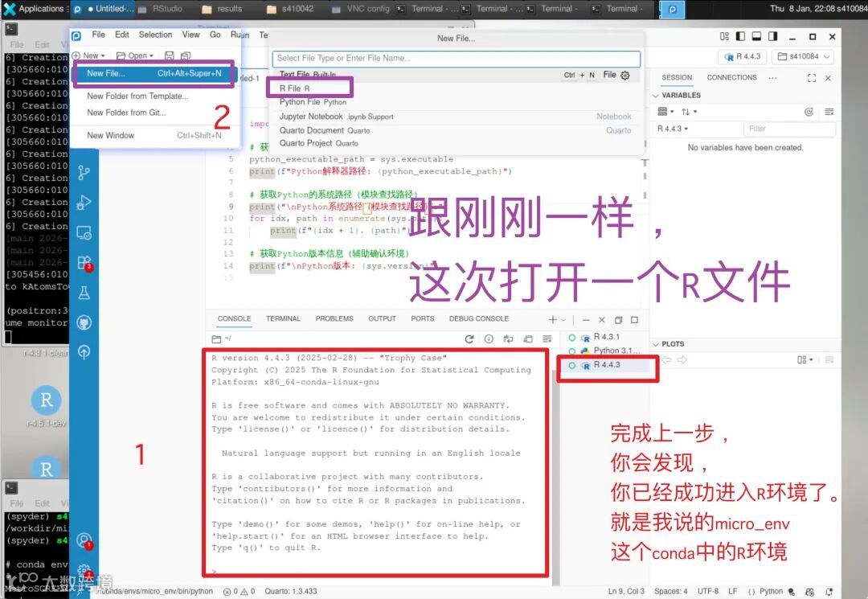The image size is (868, 599).
Task: Click the save file toolbar icon
Action: pos(170,55)
